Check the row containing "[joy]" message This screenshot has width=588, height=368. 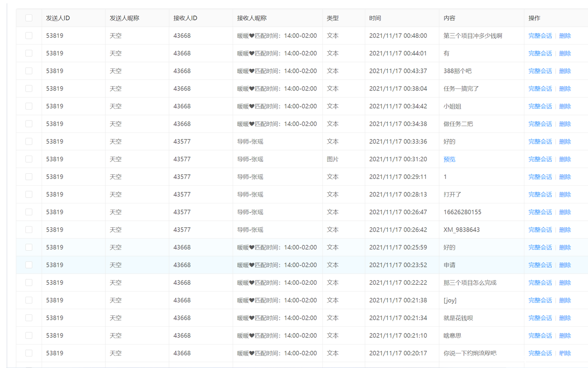[29, 301]
